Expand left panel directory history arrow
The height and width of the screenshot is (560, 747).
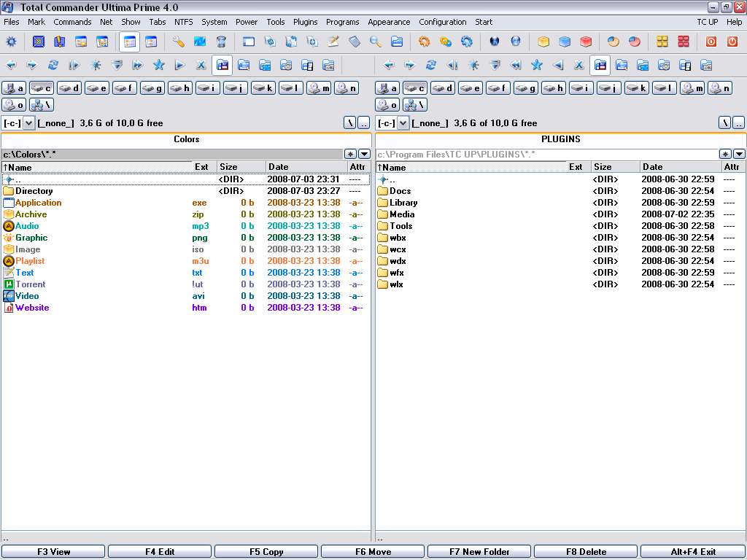[364, 154]
